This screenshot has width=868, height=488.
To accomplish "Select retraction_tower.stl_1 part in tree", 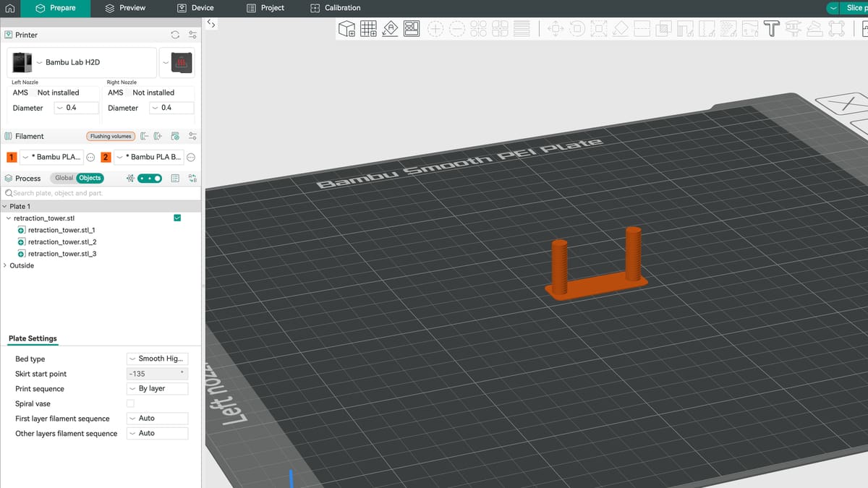I will point(62,230).
